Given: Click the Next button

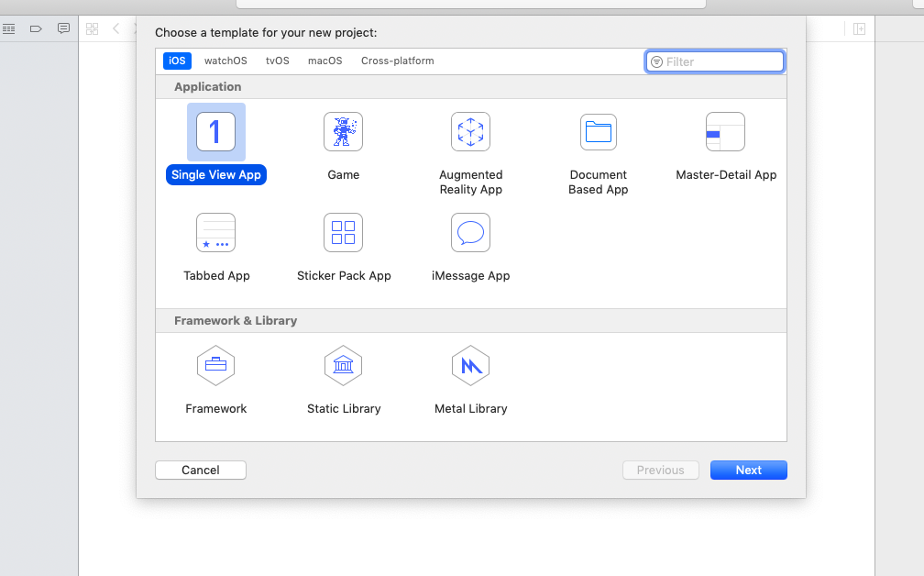Looking at the screenshot, I should tap(748, 470).
